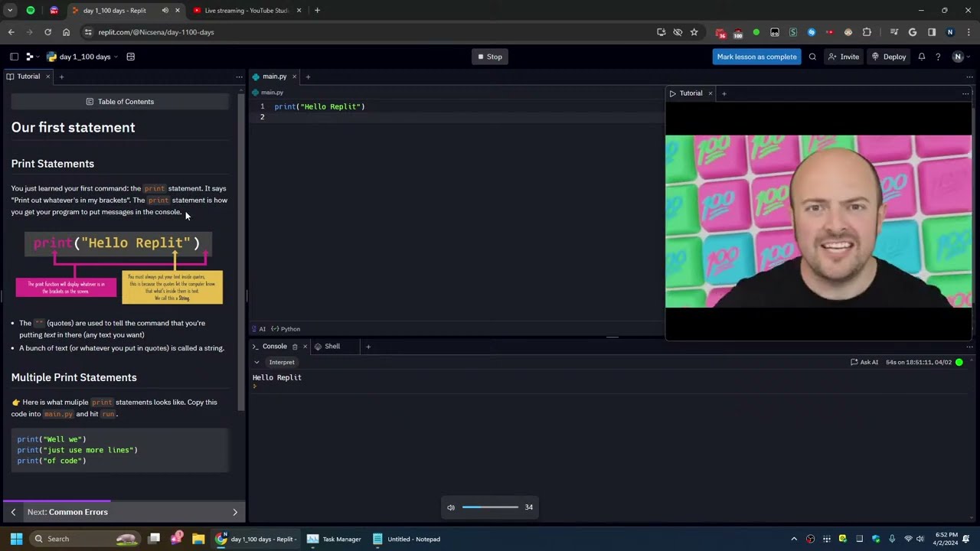Close the Console tab
The height and width of the screenshot is (551, 980).
pos(305,347)
